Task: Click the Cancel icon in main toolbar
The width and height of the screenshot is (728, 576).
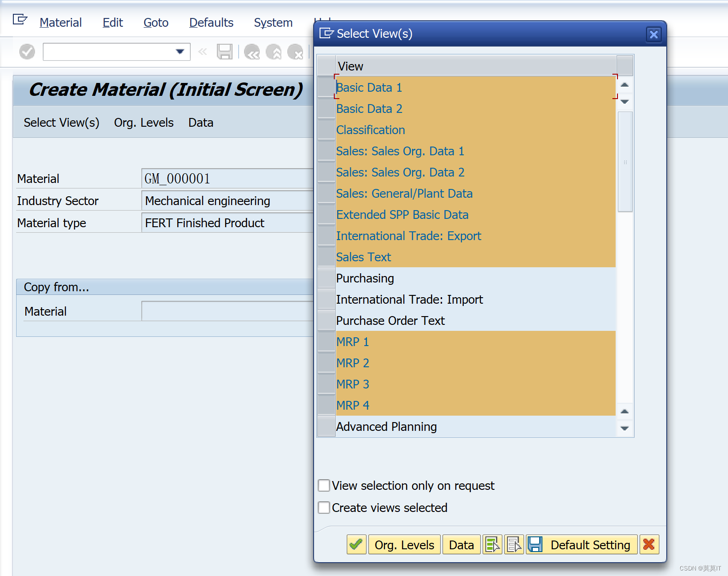Action: click(295, 52)
